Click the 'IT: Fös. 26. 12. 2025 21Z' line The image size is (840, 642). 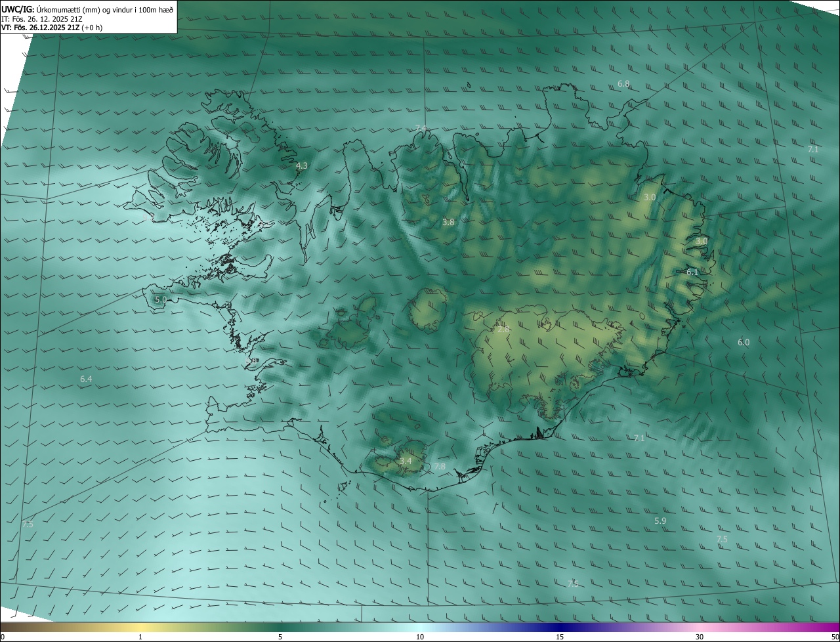tap(42, 19)
